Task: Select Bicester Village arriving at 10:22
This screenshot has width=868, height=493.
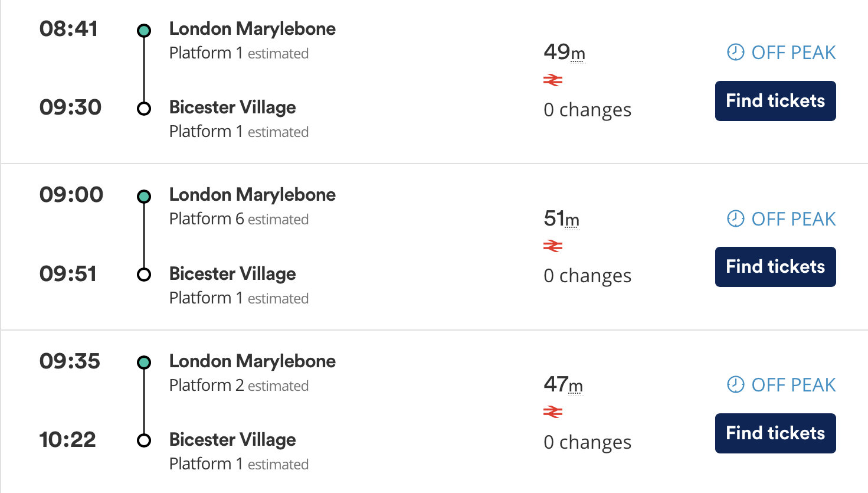Action: pyautogui.click(x=232, y=440)
